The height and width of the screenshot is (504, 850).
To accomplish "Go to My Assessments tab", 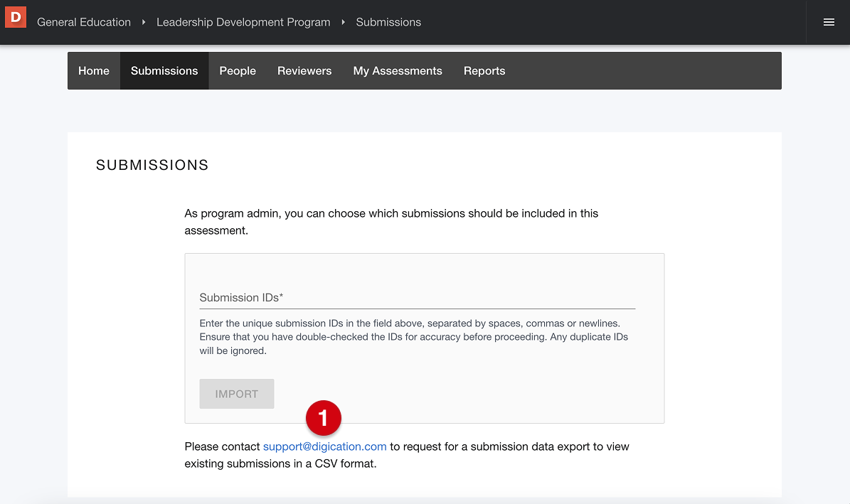I will tap(398, 71).
